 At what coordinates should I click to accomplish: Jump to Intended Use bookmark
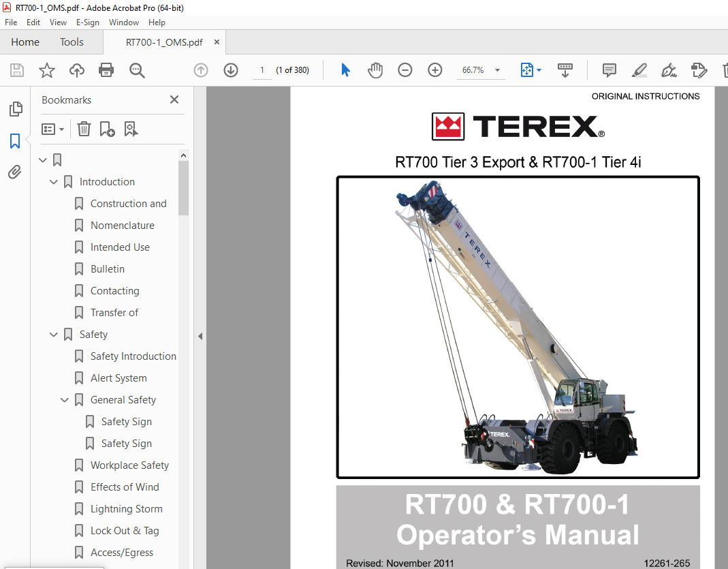pos(120,247)
